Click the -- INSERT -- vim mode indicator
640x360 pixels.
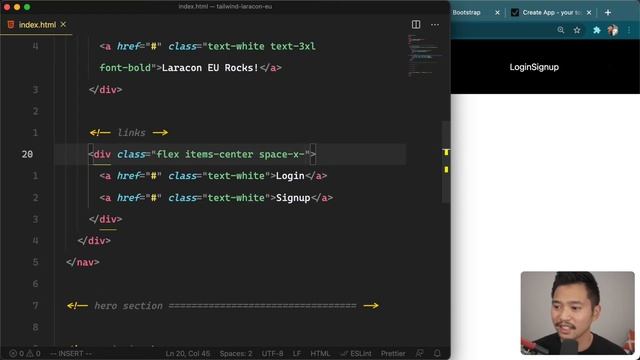(71, 353)
